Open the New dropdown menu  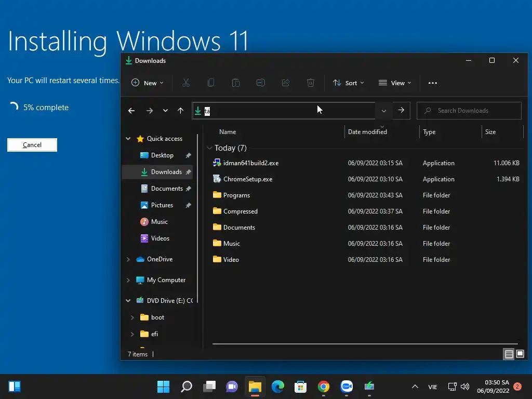coord(147,83)
